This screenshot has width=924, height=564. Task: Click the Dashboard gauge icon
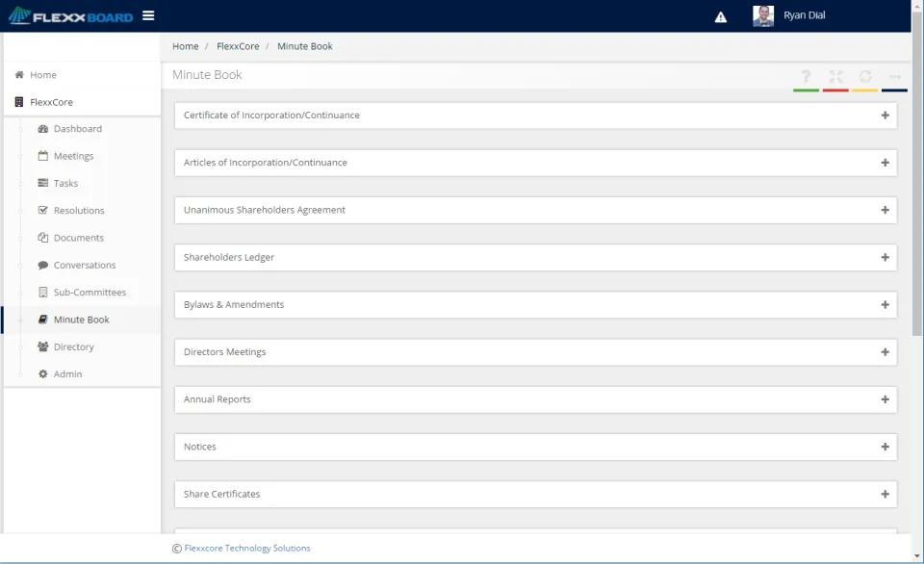(43, 128)
